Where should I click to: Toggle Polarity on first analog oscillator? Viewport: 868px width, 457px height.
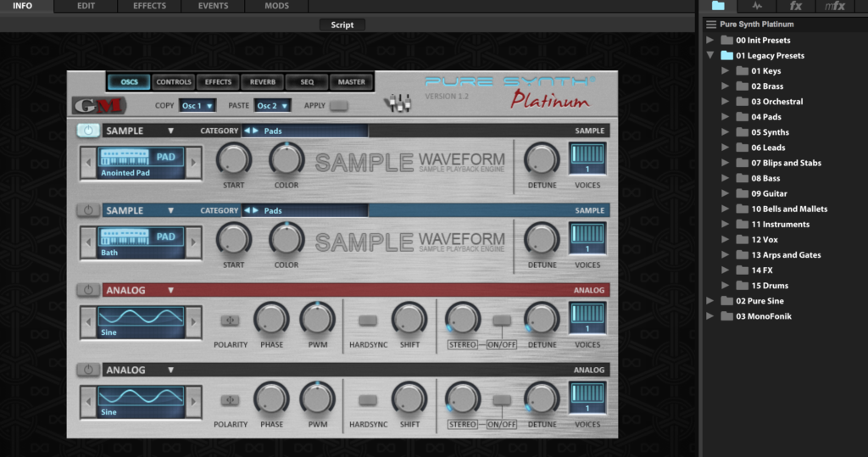click(231, 320)
